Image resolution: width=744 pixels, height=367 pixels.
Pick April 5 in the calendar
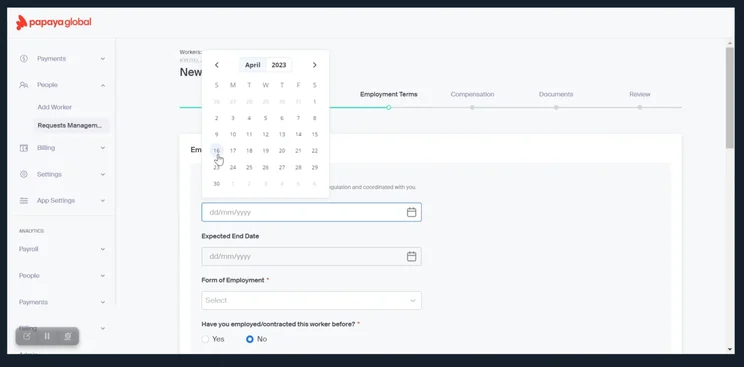tap(266, 118)
